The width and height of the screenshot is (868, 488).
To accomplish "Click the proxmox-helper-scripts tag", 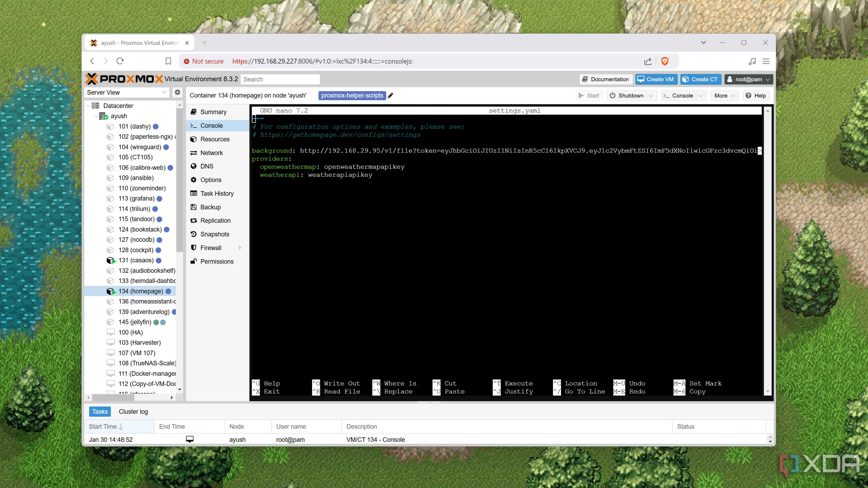I will [352, 95].
